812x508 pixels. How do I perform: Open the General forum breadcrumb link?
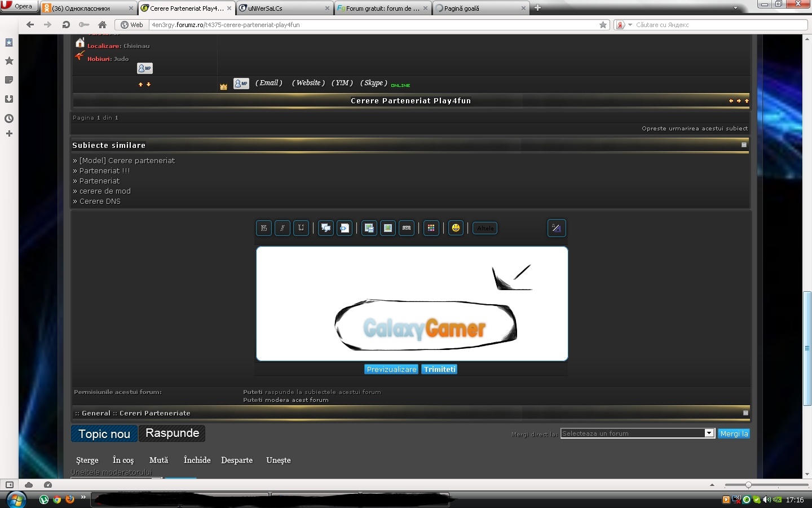pyautogui.click(x=96, y=413)
